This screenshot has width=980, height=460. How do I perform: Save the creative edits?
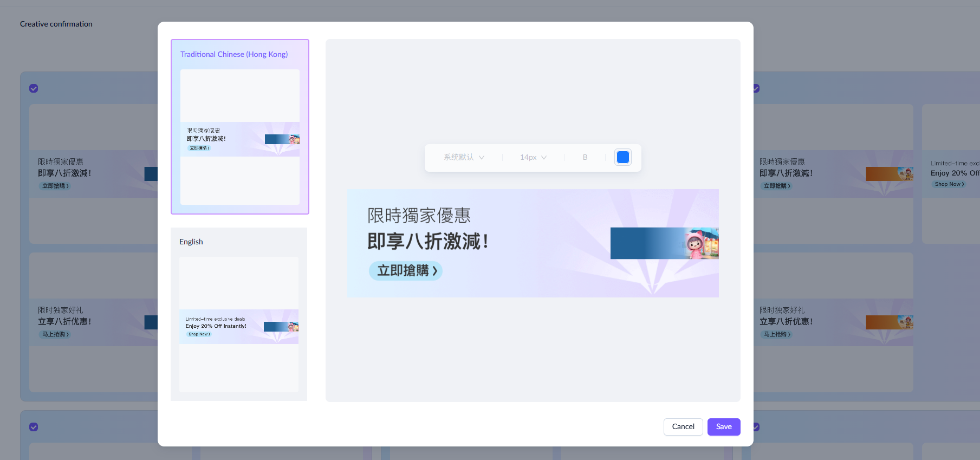pos(724,427)
